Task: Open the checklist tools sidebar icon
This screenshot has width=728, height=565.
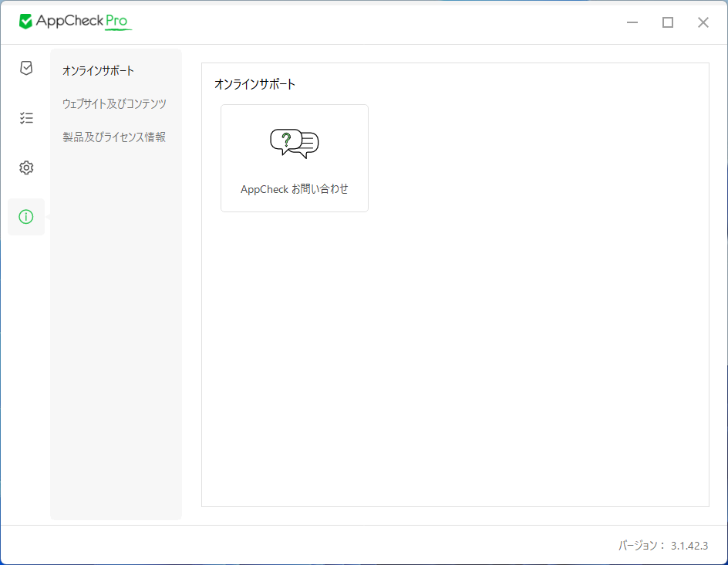Action: (26, 118)
